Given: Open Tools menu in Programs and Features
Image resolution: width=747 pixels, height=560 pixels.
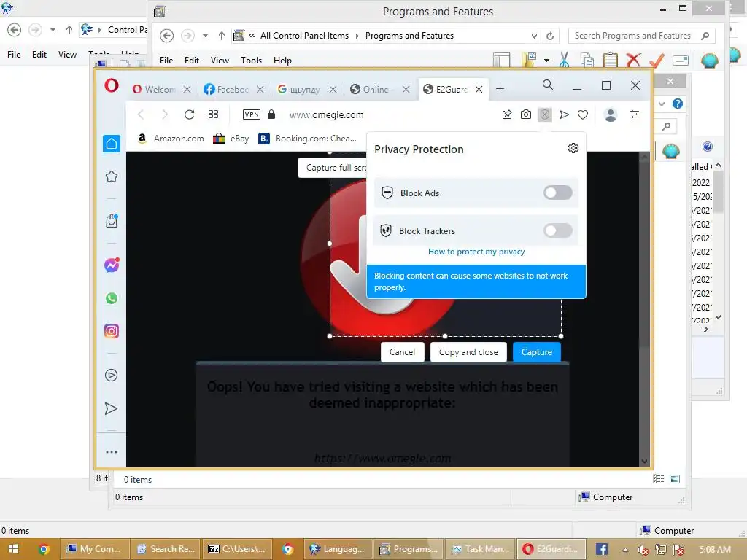Looking at the screenshot, I should (x=251, y=61).
